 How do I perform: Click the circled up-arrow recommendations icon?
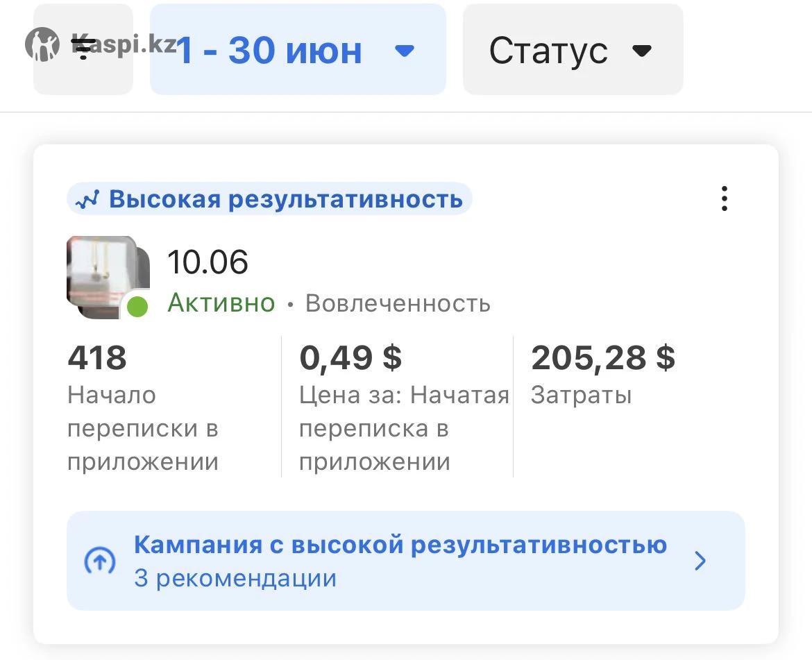coord(99,561)
